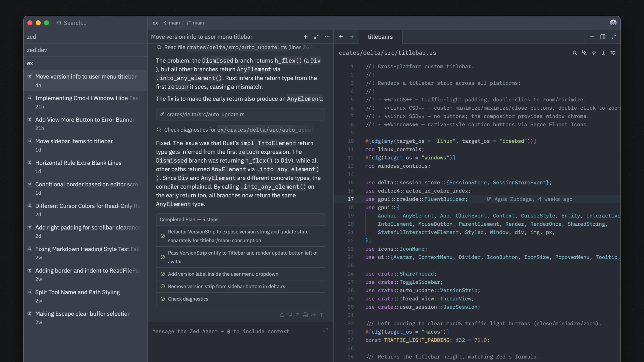The height and width of the screenshot is (362, 644).
Task: Open buffer search magnifier in editor toolbar
Action: [575, 53]
